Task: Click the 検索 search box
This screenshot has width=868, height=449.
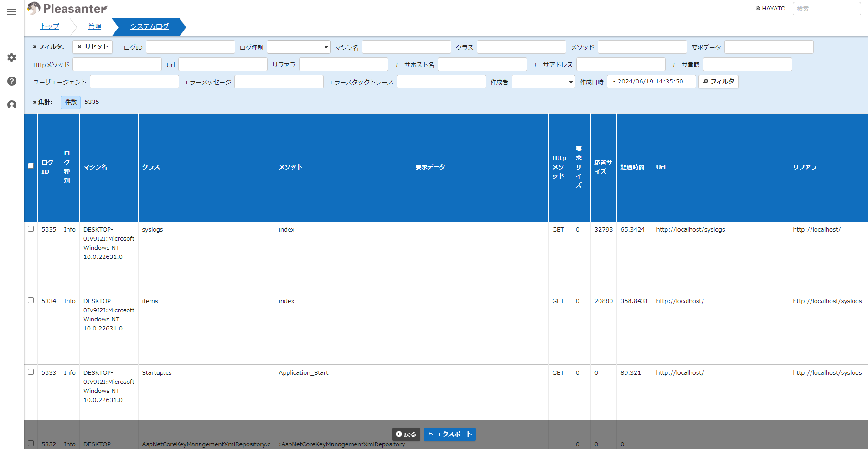Action: (x=827, y=9)
